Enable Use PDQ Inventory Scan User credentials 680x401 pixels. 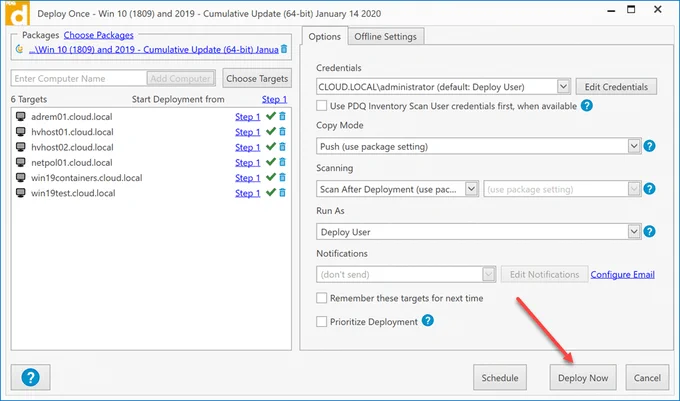321,106
